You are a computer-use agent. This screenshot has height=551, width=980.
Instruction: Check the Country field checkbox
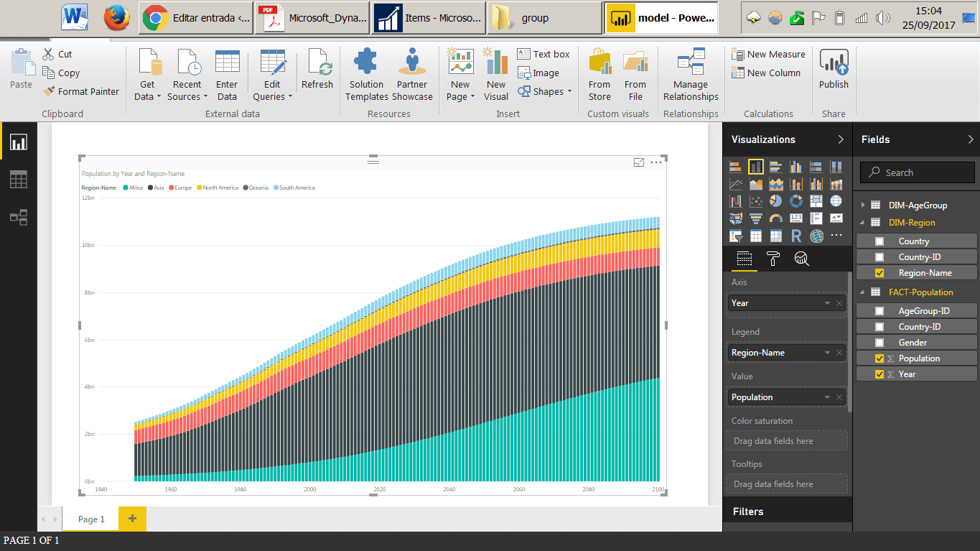click(879, 241)
